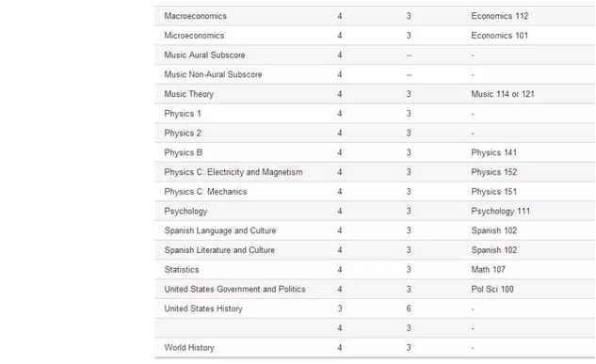Select the Macroeconomics row label

click(x=196, y=16)
